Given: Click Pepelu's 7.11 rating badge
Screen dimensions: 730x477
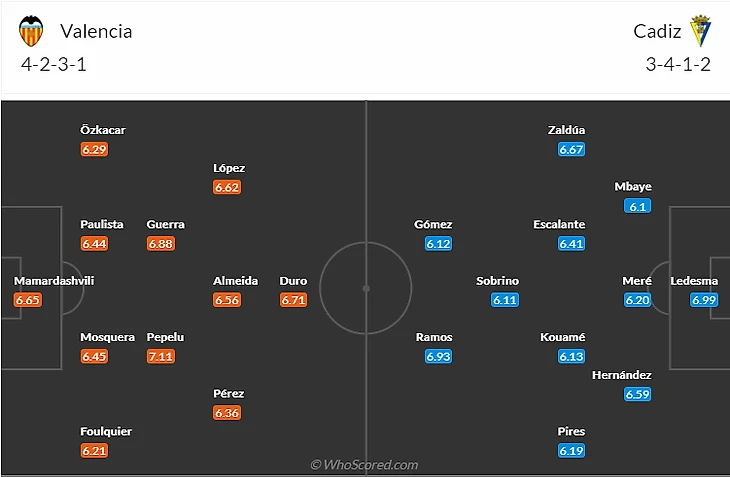Looking at the screenshot, I should pyautogui.click(x=160, y=356).
